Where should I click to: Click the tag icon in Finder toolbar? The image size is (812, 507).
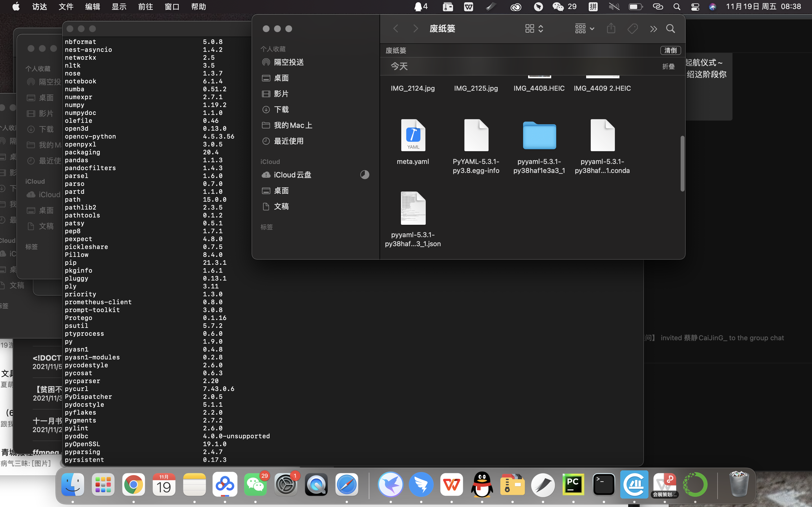[632, 29]
